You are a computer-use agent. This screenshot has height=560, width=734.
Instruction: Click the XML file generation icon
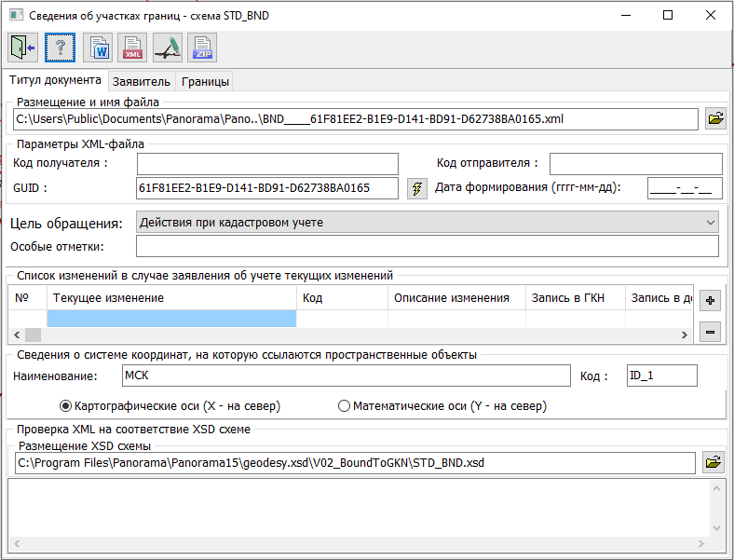[132, 47]
